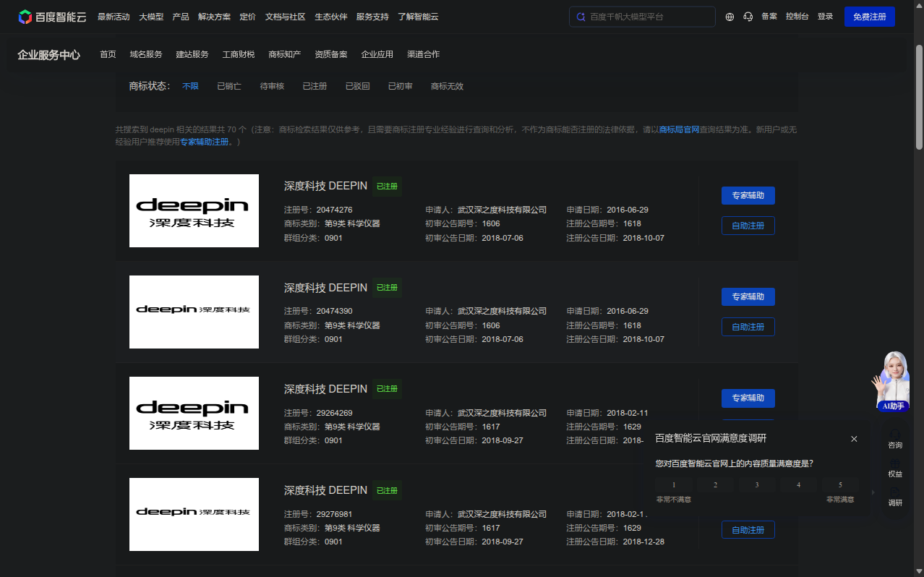
Task: Open 大模型 top menu
Action: point(151,17)
